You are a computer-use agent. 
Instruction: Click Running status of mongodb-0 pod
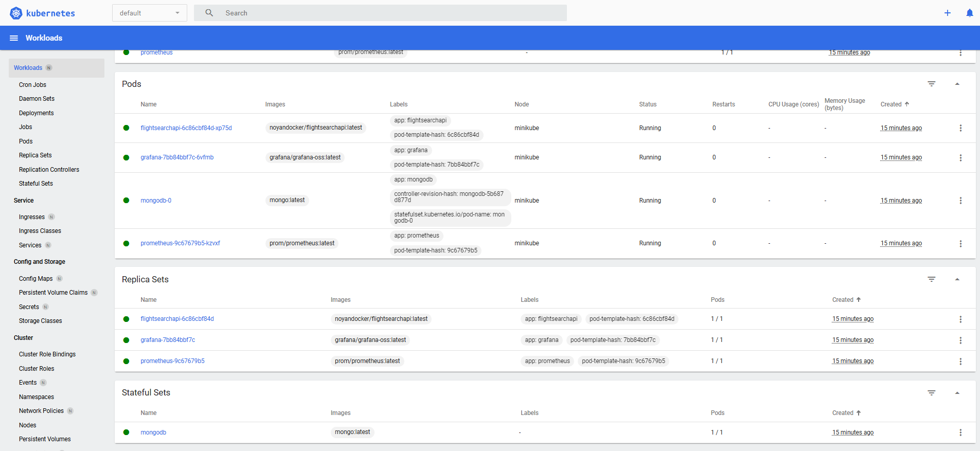(x=650, y=201)
